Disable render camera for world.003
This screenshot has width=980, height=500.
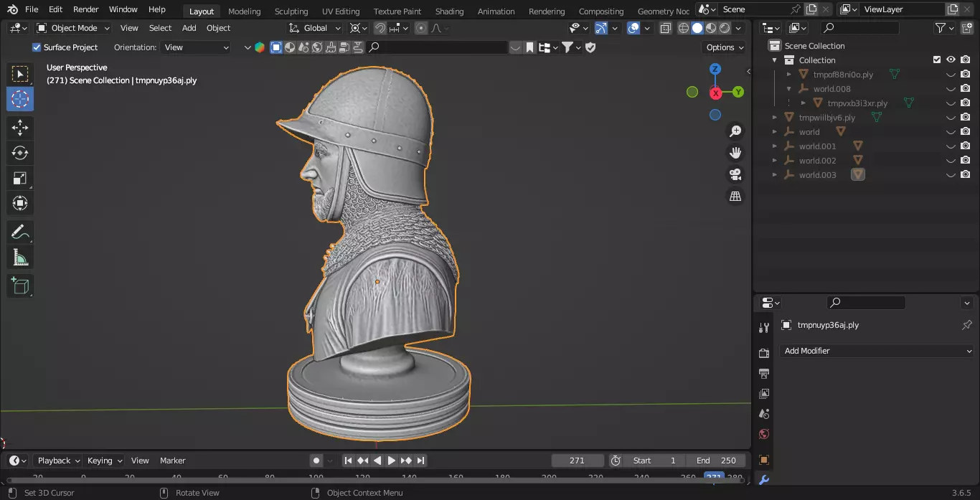coord(966,174)
